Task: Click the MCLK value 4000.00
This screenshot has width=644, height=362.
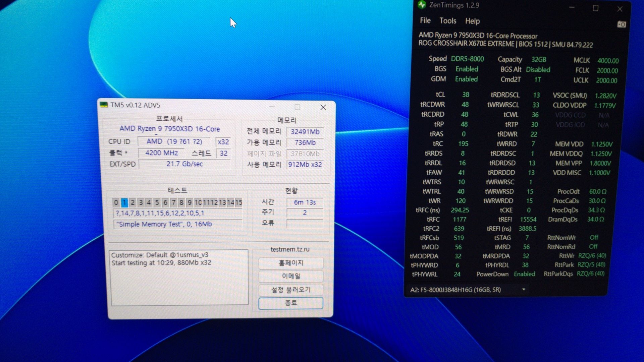Action: coord(608,61)
